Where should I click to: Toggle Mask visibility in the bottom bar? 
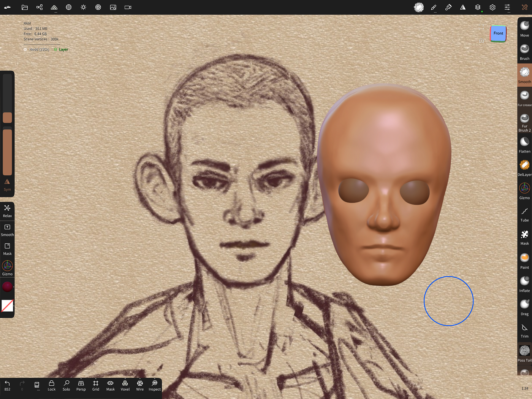pyautogui.click(x=111, y=386)
